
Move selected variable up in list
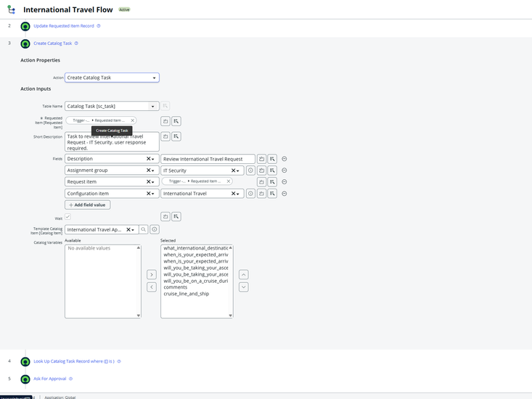pyautogui.click(x=243, y=275)
